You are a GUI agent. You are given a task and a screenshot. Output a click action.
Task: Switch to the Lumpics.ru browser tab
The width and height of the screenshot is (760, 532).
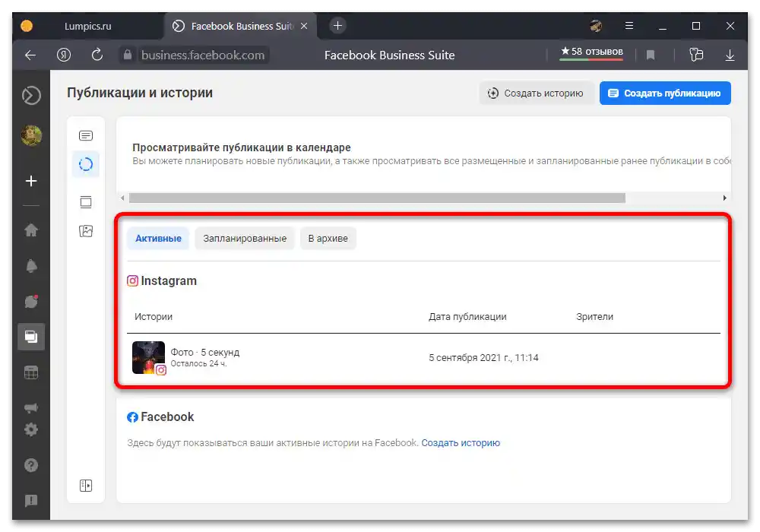click(87, 26)
